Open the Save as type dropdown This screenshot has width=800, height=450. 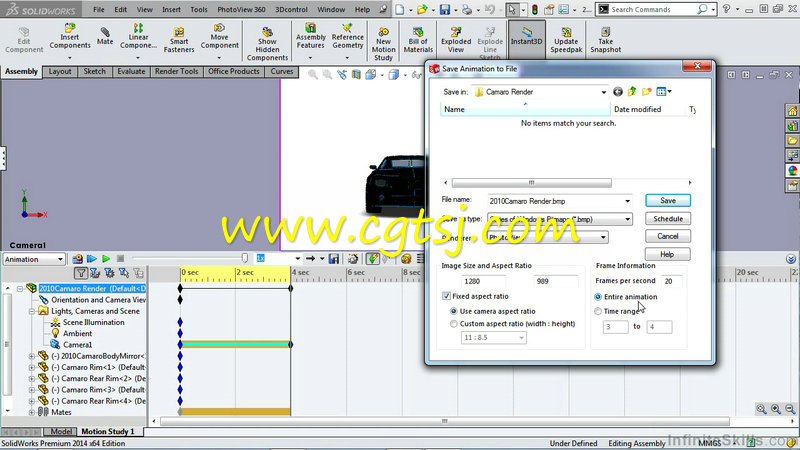click(x=627, y=219)
